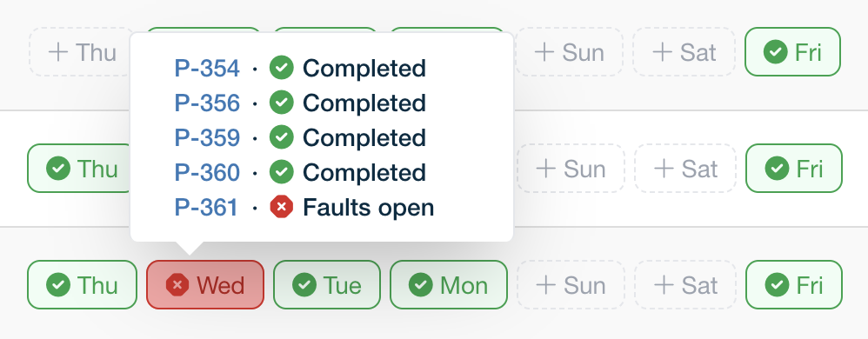Add an entry for top row Sat
Viewport: 868px width, 339px height.
pyautogui.click(x=684, y=52)
